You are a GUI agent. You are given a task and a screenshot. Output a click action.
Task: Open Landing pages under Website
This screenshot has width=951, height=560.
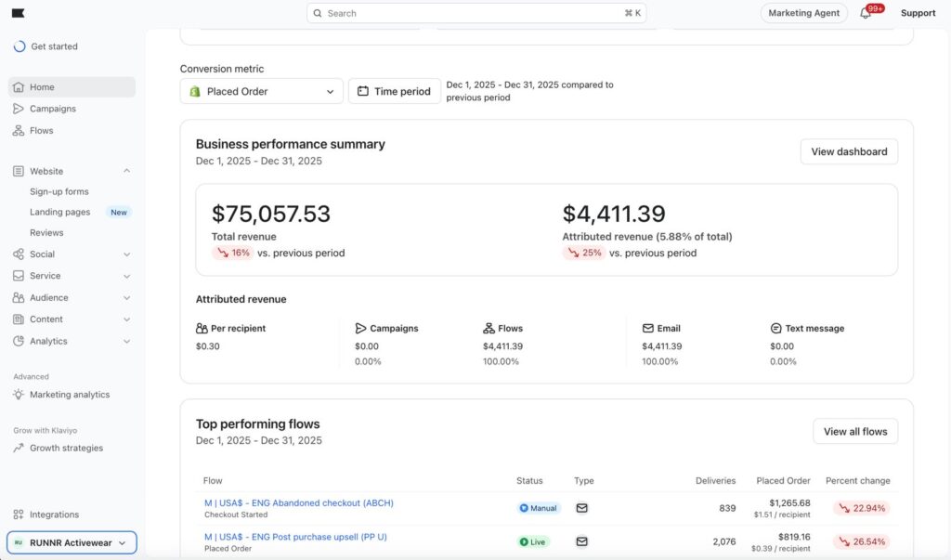click(x=59, y=212)
